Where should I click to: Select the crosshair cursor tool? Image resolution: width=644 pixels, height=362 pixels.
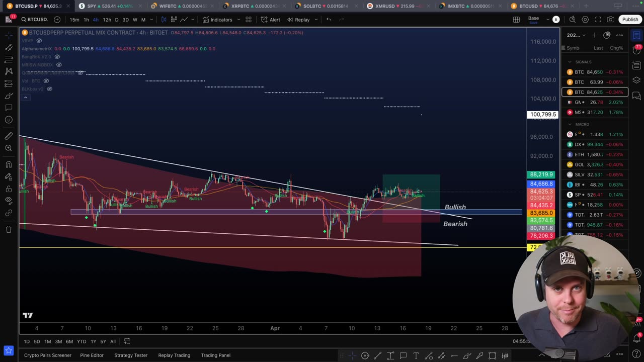point(9,35)
